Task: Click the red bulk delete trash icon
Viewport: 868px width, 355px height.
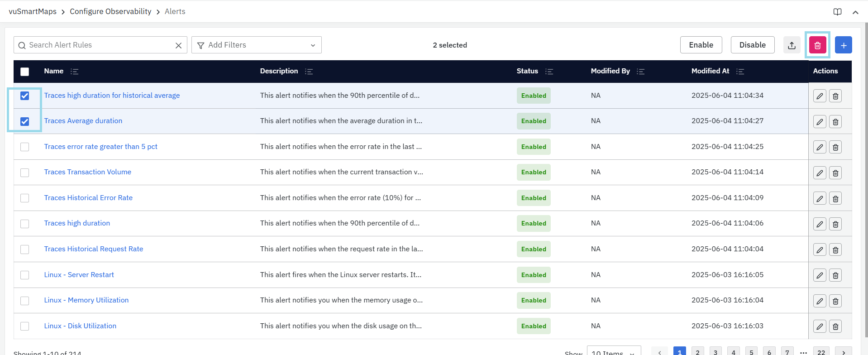Action: click(817, 45)
